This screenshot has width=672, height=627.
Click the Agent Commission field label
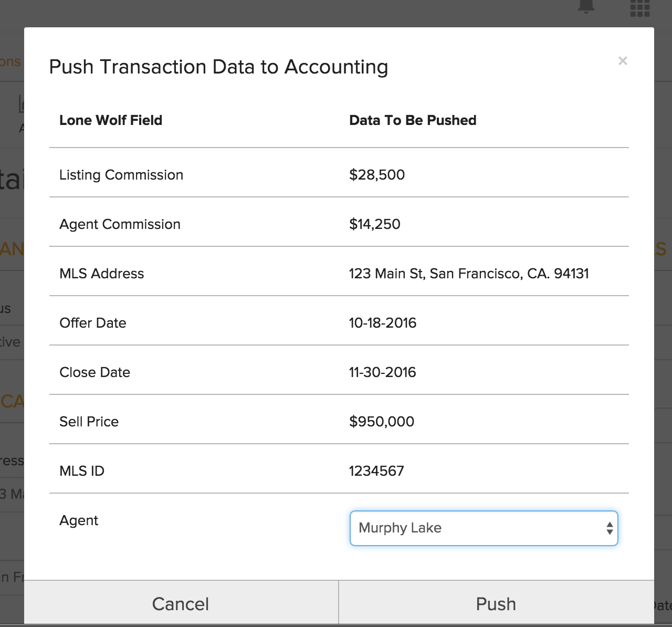120,224
